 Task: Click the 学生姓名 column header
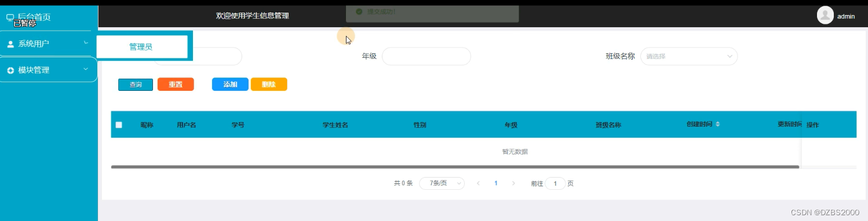point(335,125)
